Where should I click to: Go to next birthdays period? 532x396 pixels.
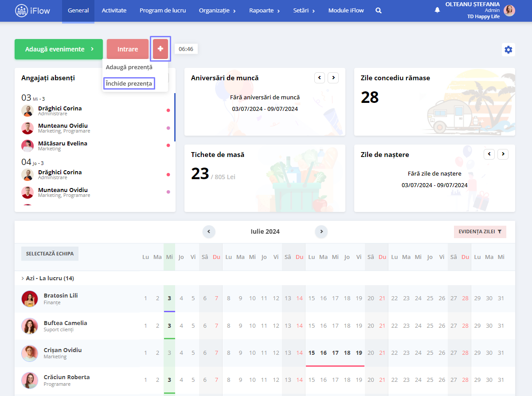click(503, 154)
